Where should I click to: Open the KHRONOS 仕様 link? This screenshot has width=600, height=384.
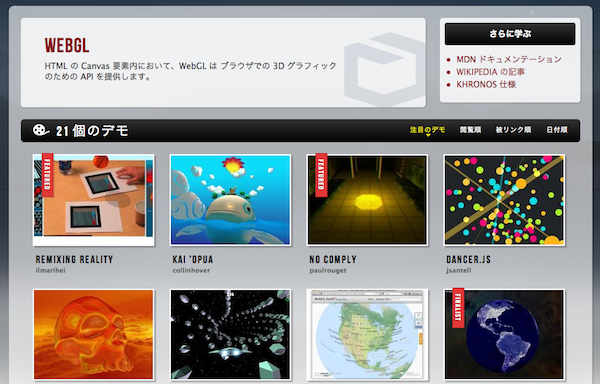click(x=486, y=85)
